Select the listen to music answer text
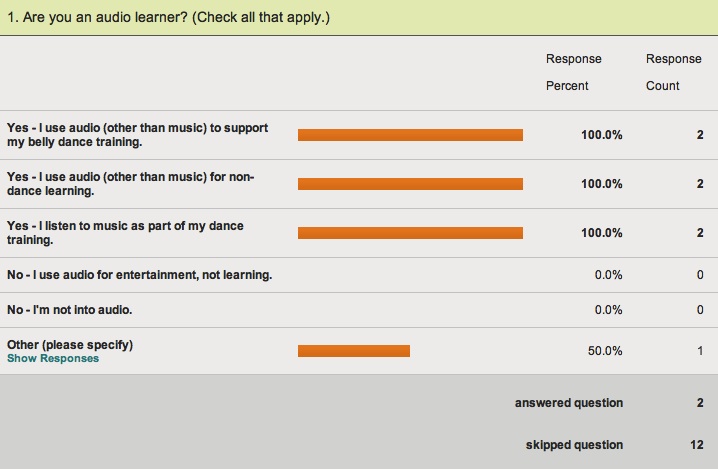Viewport: 718px width, 470px height. coord(125,233)
